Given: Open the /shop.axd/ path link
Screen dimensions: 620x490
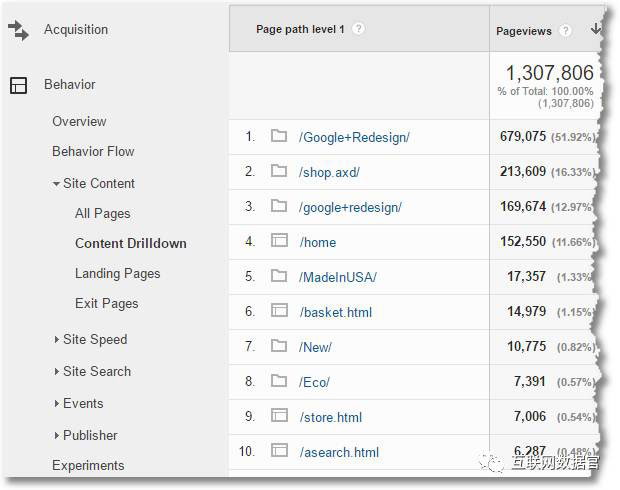Looking at the screenshot, I should (x=329, y=172).
